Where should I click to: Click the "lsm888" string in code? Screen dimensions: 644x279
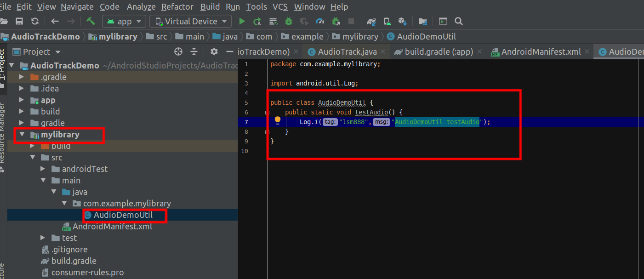(x=354, y=122)
